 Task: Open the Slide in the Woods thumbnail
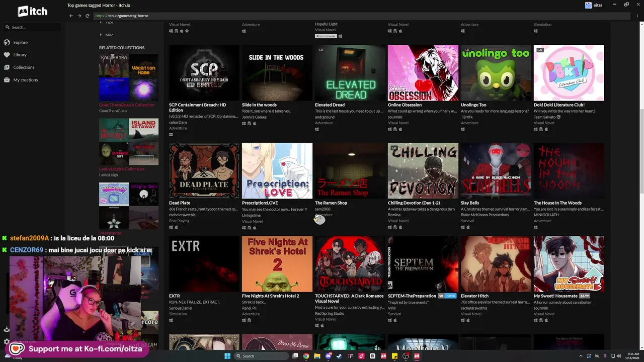[x=277, y=73]
